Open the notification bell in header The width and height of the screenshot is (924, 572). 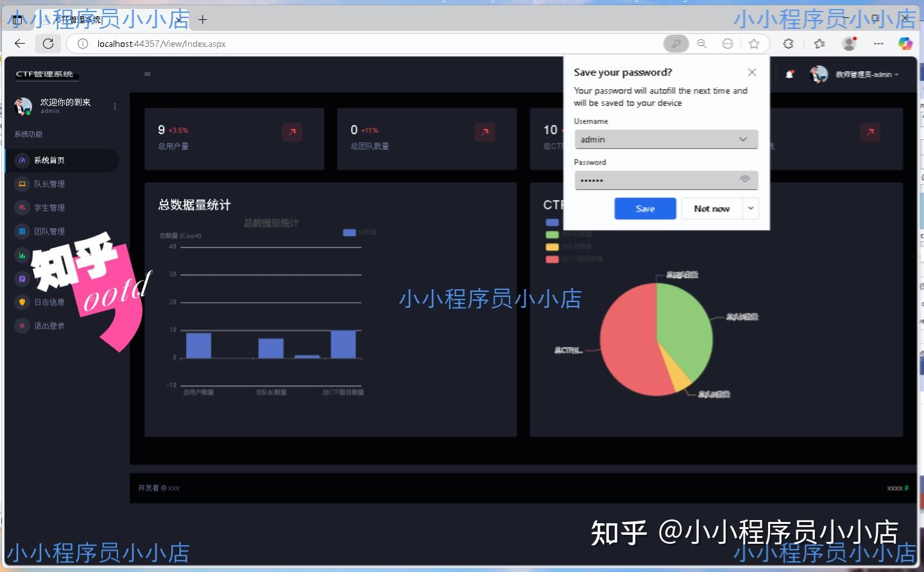point(790,74)
